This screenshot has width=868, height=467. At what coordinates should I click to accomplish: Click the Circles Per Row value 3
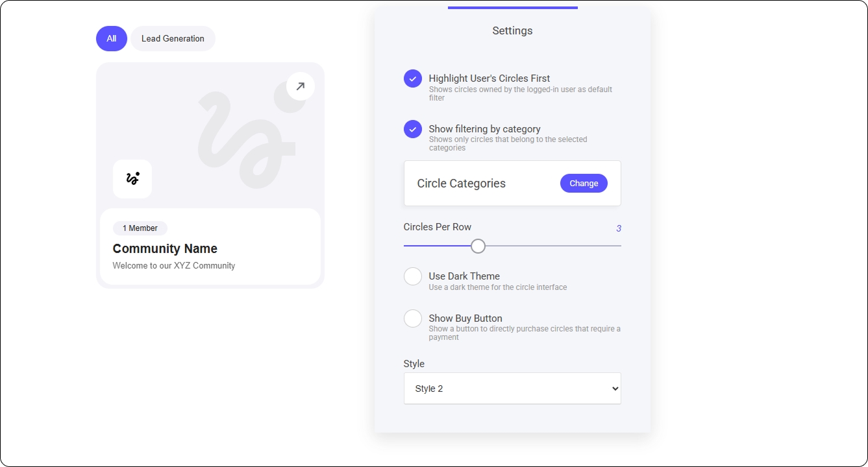(619, 228)
